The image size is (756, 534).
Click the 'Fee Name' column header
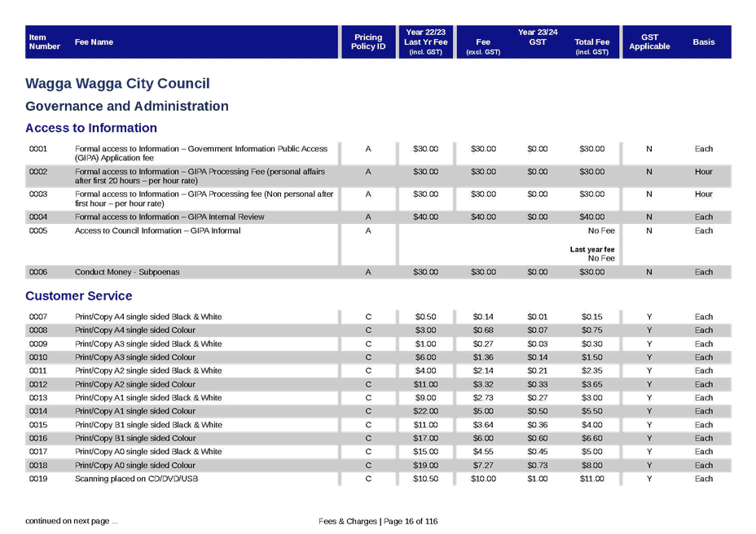click(94, 42)
